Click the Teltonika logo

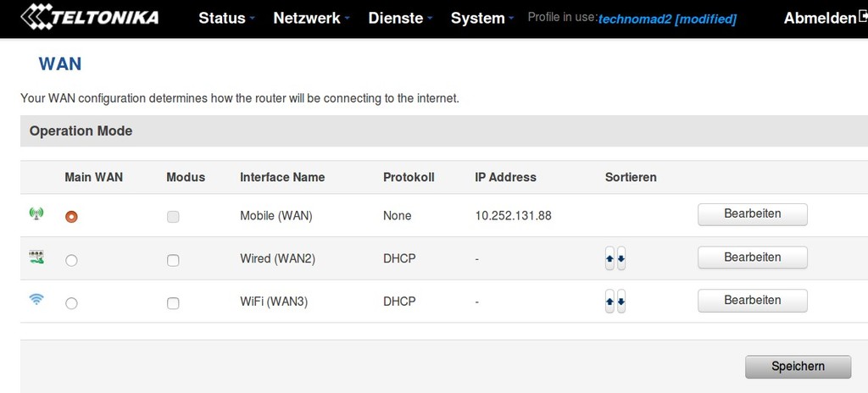(x=90, y=16)
